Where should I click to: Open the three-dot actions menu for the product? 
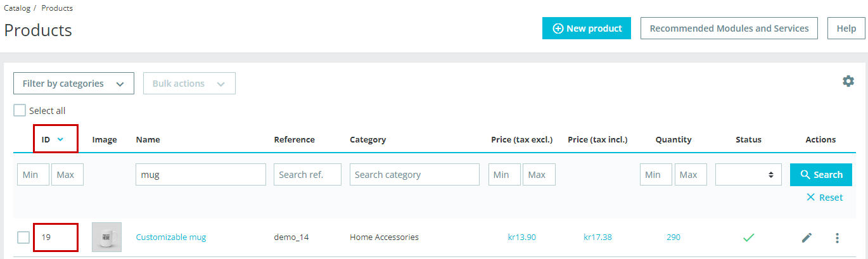tap(837, 237)
